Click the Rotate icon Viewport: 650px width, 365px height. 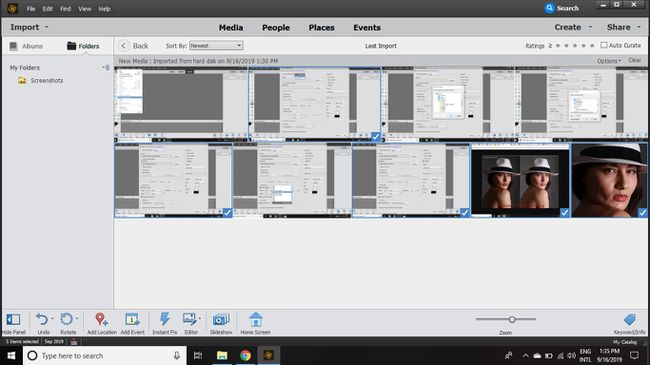click(x=66, y=319)
